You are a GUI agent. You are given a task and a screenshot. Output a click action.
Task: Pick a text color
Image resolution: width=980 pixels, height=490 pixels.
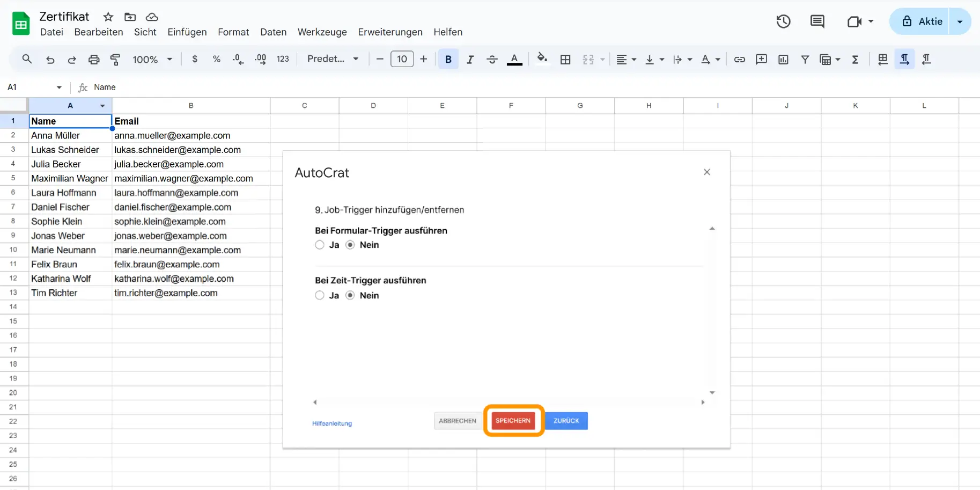pyautogui.click(x=514, y=60)
